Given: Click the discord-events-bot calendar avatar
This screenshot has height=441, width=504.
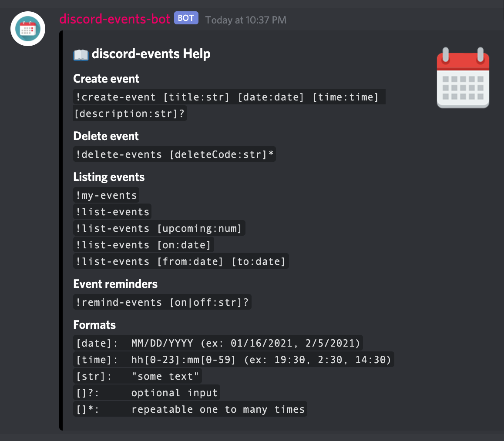Looking at the screenshot, I should coord(28,29).
